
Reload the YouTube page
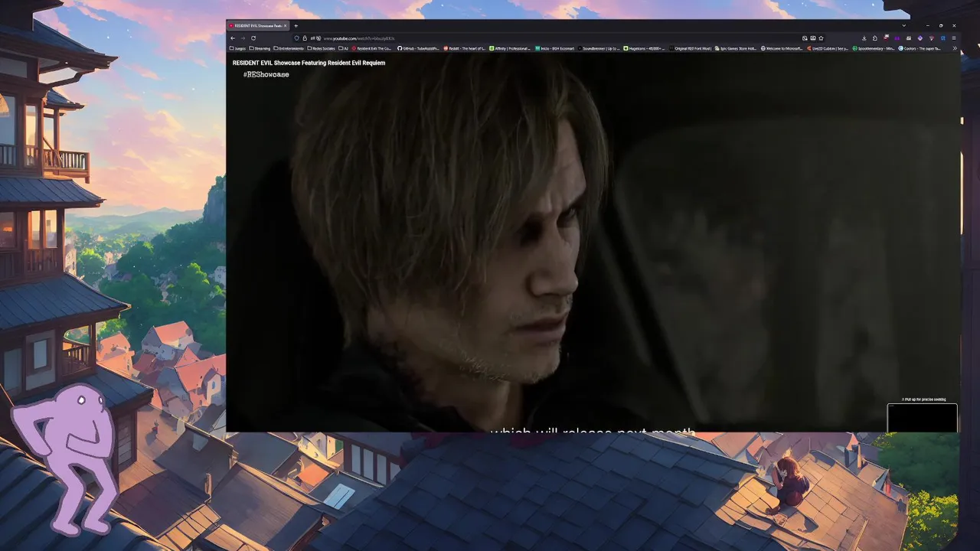click(x=253, y=38)
